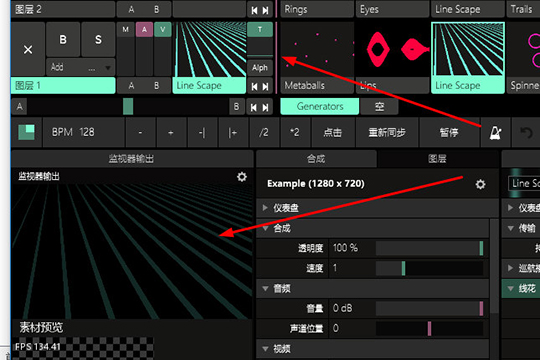Click the 重新同步 resync button
The width and height of the screenshot is (540, 360).
click(387, 132)
